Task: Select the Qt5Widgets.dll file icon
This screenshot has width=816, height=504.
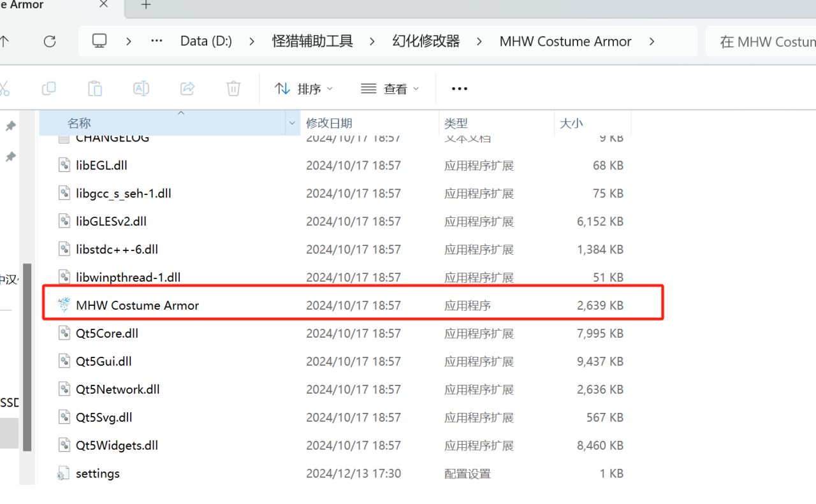Action: (x=64, y=445)
